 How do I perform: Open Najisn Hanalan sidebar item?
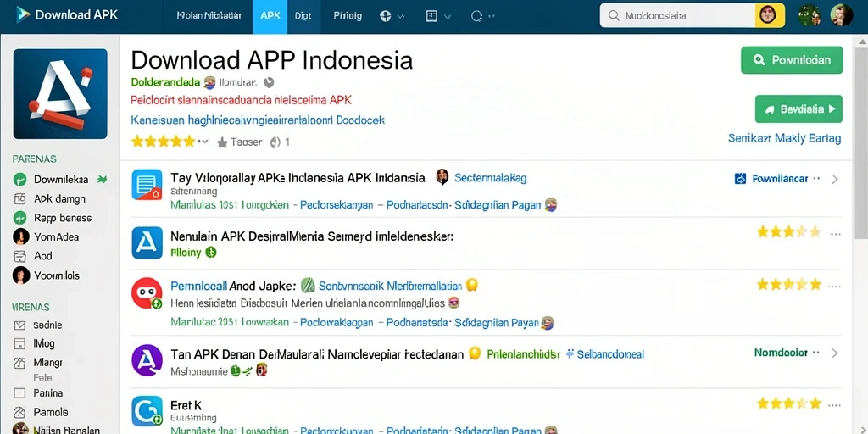click(x=57, y=430)
